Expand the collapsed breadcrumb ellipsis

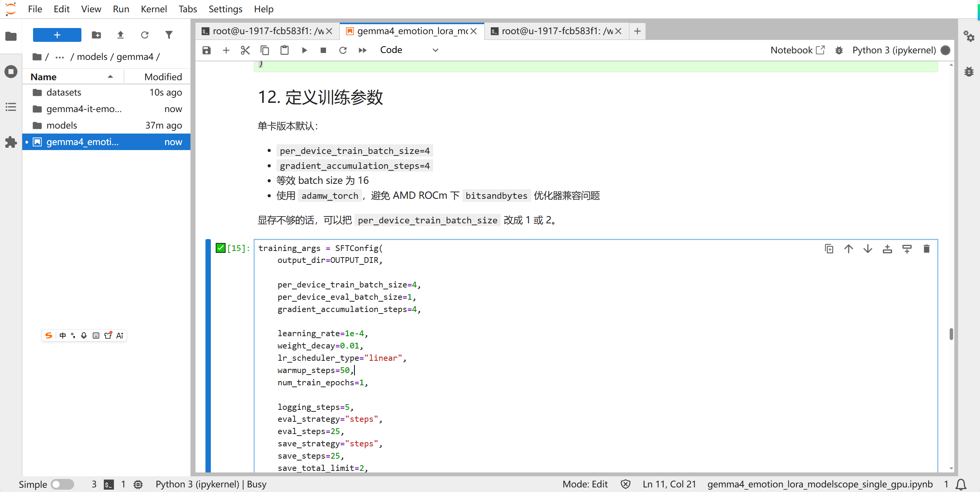(60, 57)
